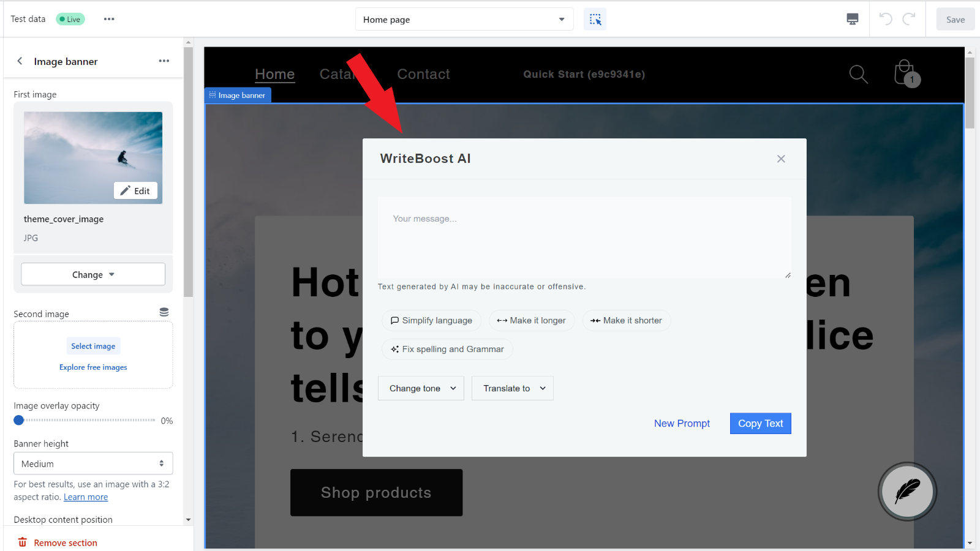This screenshot has width=980, height=551.
Task: Click the dynamic source icon next to Second image
Action: pos(164,312)
